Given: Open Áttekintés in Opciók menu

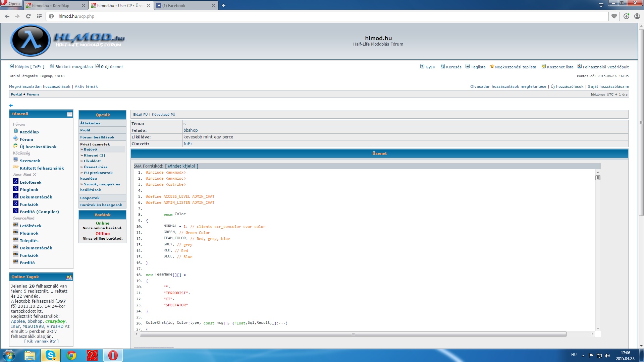Looking at the screenshot, I should pos(90,123).
